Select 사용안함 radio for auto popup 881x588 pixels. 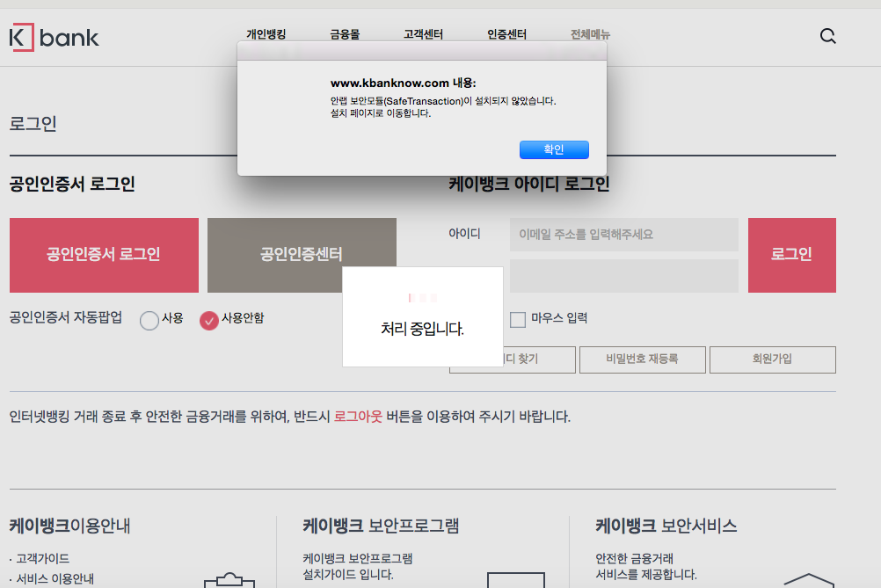pos(209,320)
